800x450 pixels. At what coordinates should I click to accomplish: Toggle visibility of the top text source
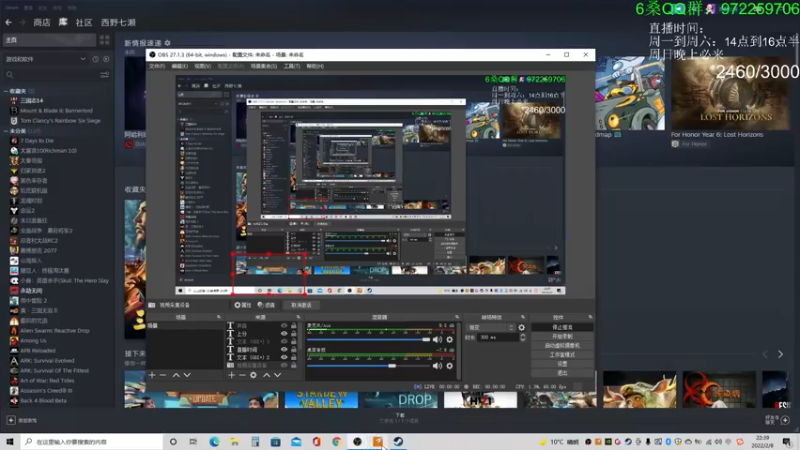[x=284, y=326]
